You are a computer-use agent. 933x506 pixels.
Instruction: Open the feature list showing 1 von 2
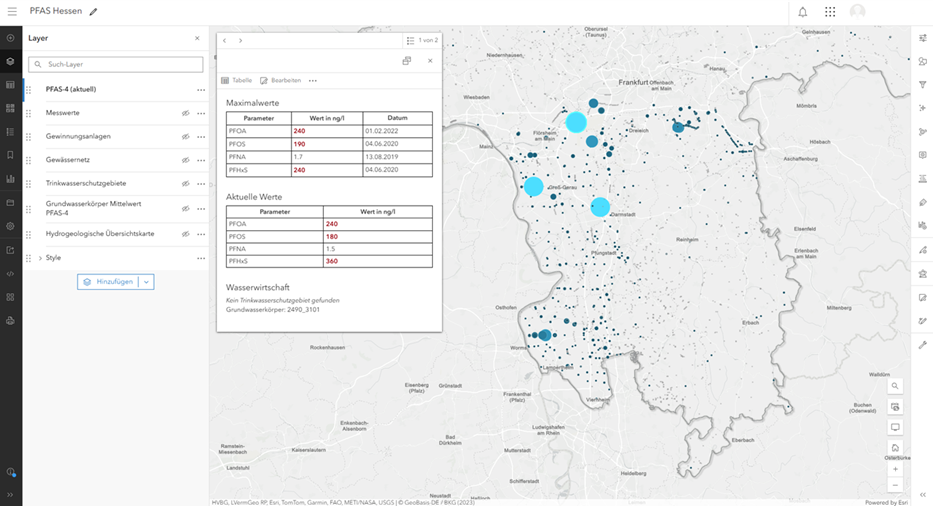(422, 40)
